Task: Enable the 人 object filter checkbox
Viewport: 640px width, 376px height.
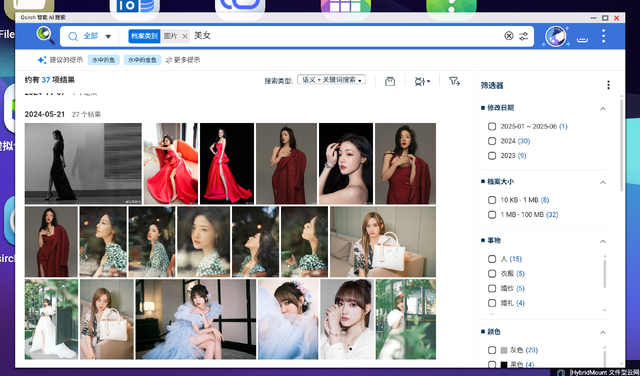Action: point(492,259)
